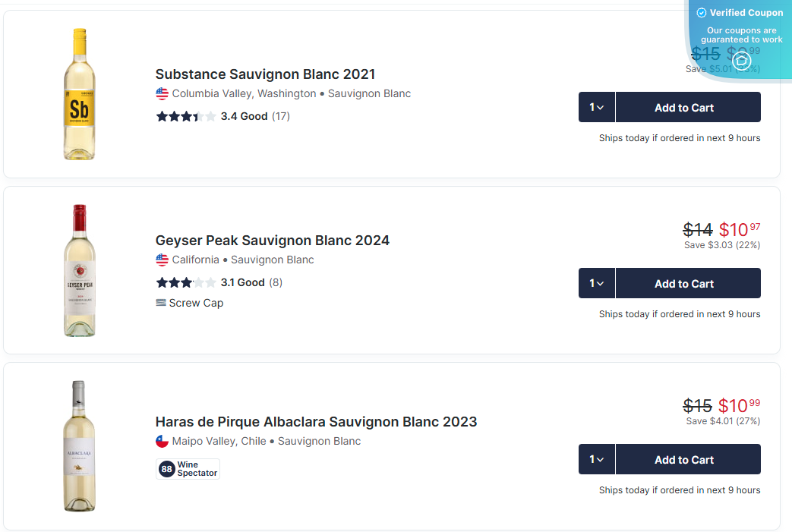The height and width of the screenshot is (532, 792).
Task: Expand quantity dropdown for Haras de Pirque
Action: pyautogui.click(x=597, y=459)
